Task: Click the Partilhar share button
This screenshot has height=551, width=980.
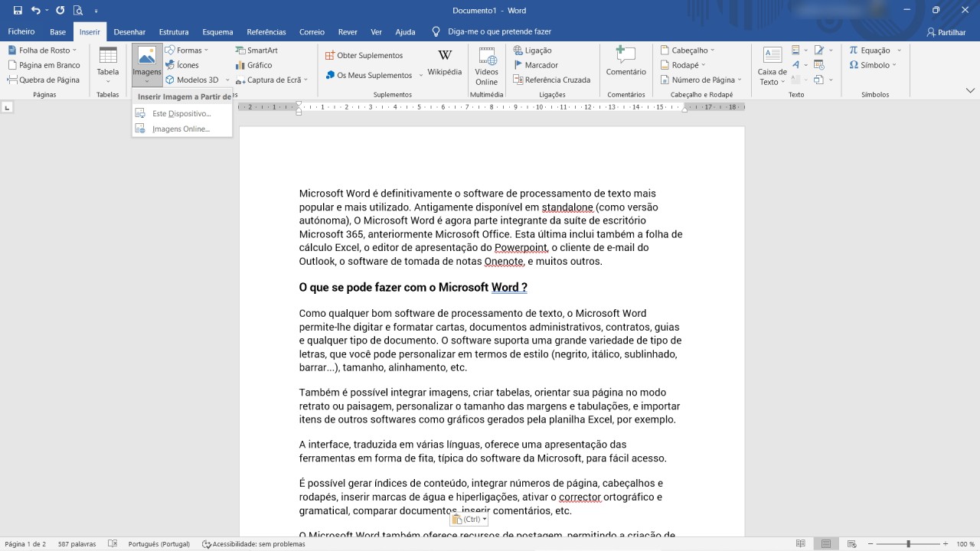Action: [946, 32]
